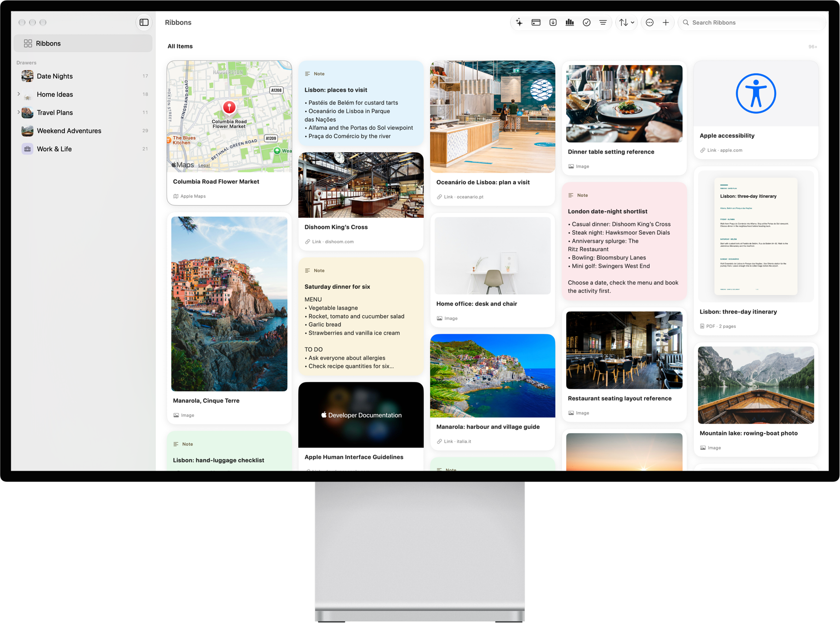Click the All Items heading
840x623 pixels.
click(180, 46)
